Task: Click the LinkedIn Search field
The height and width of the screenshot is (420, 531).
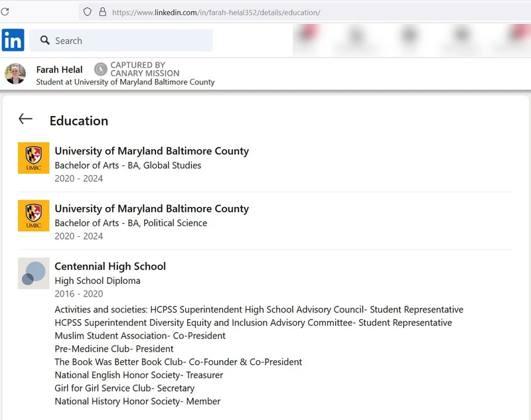Action: pyautogui.click(x=121, y=40)
